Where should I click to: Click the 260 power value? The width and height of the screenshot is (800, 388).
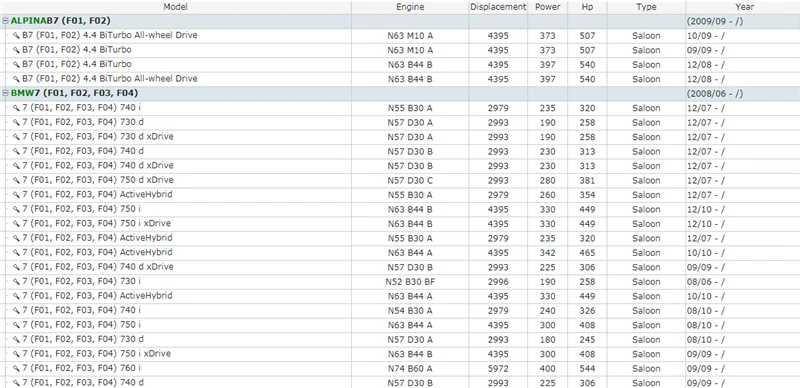point(547,195)
